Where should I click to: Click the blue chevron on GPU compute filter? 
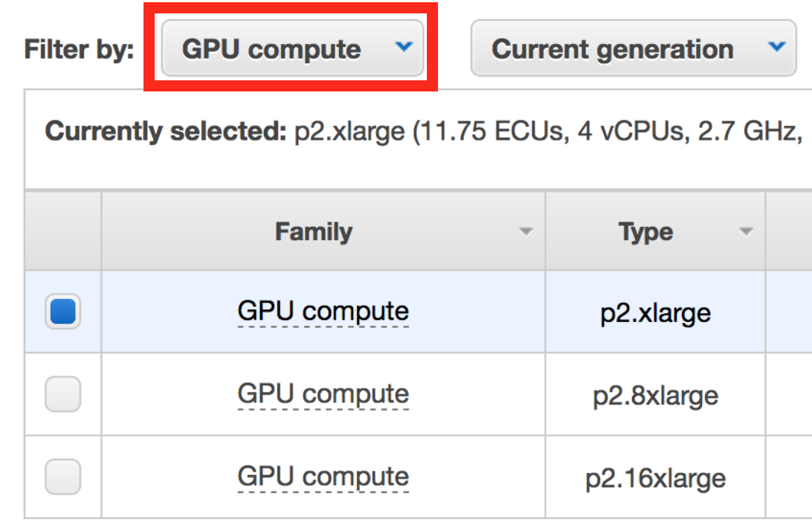coord(404,48)
